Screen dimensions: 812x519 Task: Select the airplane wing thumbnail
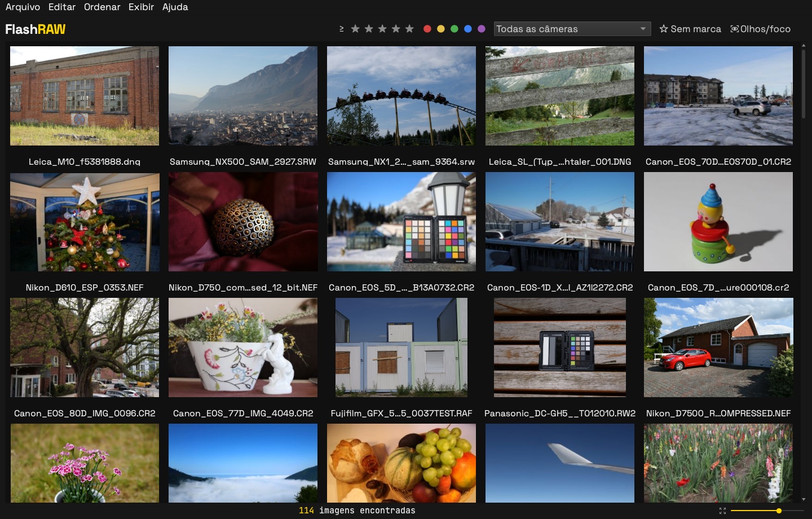560,463
